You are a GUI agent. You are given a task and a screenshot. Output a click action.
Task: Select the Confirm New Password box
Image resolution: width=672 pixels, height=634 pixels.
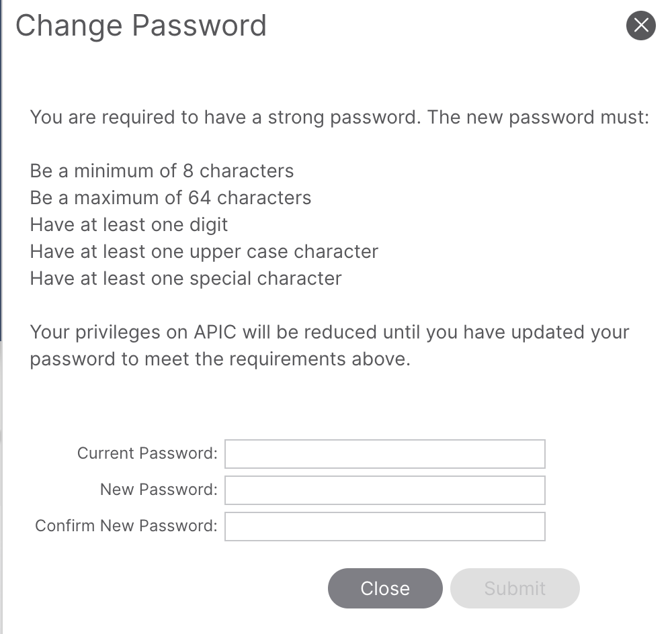384,527
